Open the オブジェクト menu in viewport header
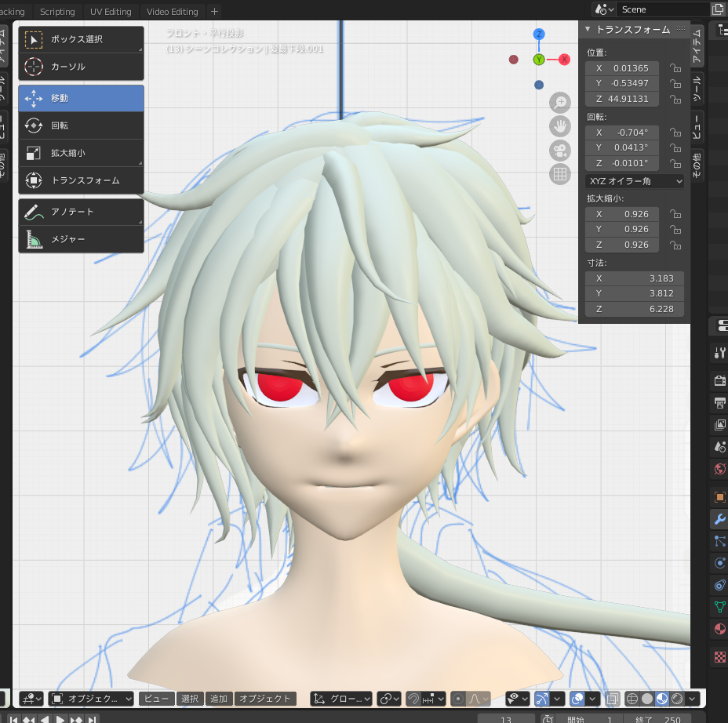This screenshot has width=728, height=723. (x=267, y=699)
